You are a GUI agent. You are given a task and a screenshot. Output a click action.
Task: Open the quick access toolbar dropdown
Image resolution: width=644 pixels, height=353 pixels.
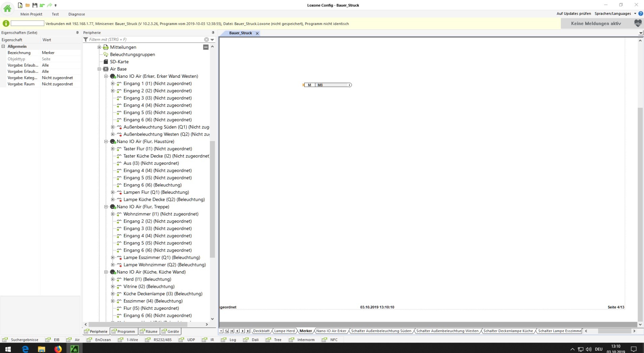click(56, 5)
